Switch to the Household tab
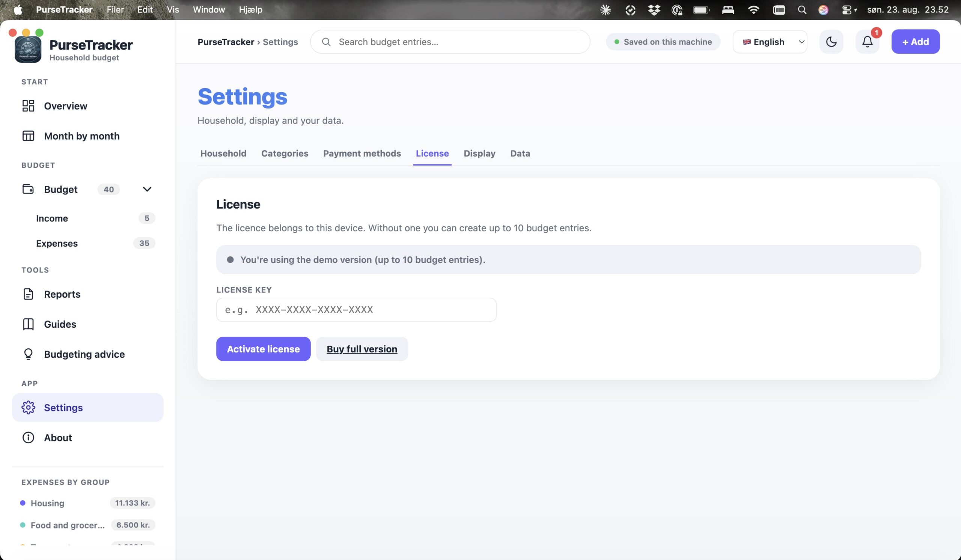 coord(223,153)
